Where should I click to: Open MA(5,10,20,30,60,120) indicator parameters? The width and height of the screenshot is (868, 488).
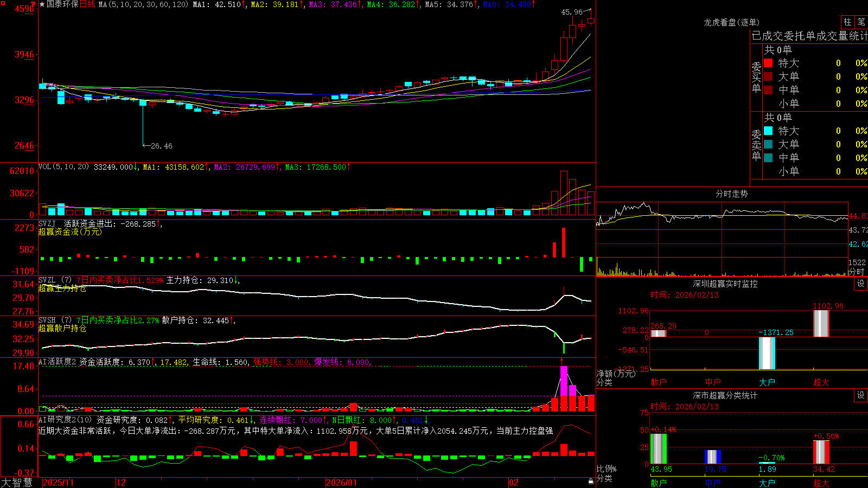[x=143, y=4]
